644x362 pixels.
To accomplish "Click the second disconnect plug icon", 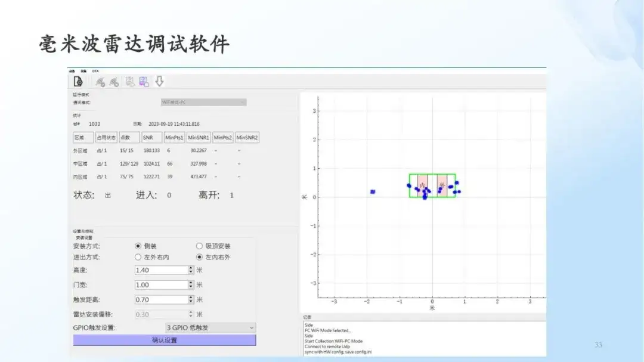I will pos(114,82).
